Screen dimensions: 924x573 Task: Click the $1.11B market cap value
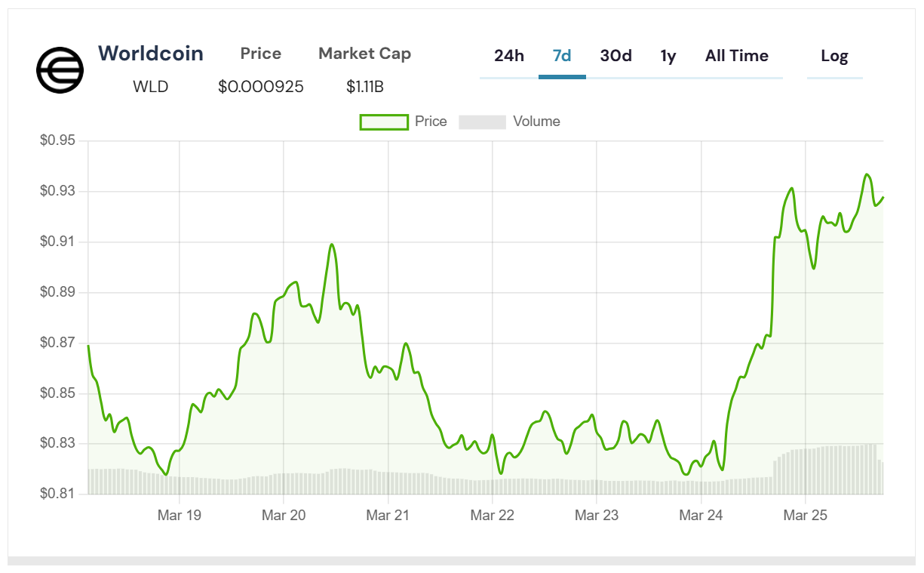pos(365,87)
